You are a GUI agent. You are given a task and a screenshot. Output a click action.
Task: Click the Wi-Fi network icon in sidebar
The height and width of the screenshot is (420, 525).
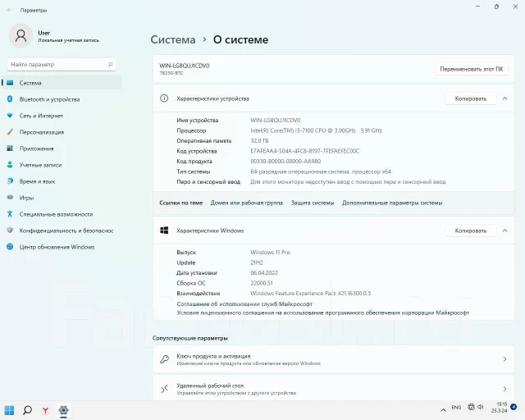coord(10,116)
